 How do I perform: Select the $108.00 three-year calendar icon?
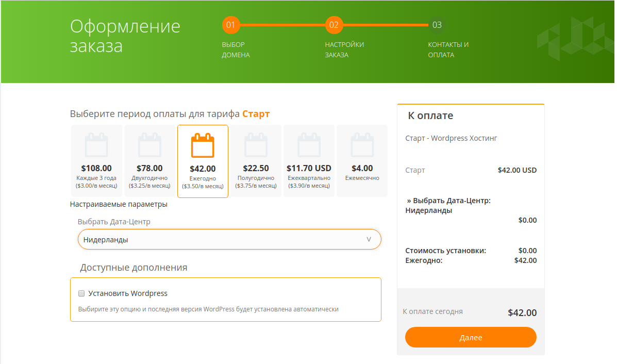(x=96, y=145)
